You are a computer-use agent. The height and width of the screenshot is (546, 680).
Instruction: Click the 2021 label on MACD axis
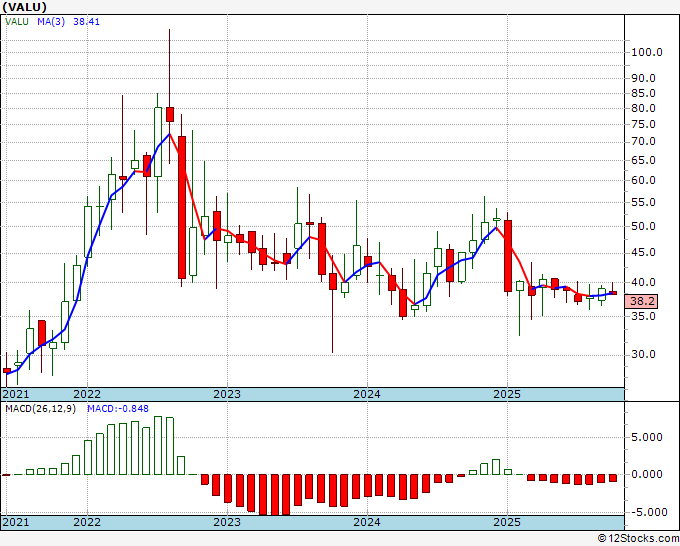[16, 522]
